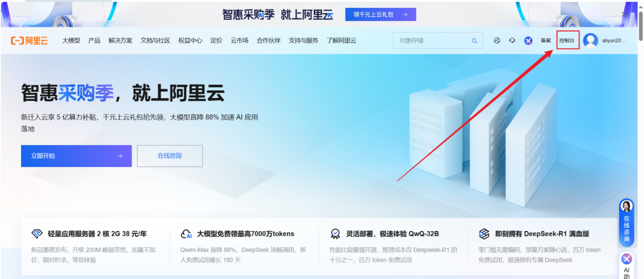Open the 了解阿里云 menu
Screen dimensions: 644x279
tap(341, 40)
